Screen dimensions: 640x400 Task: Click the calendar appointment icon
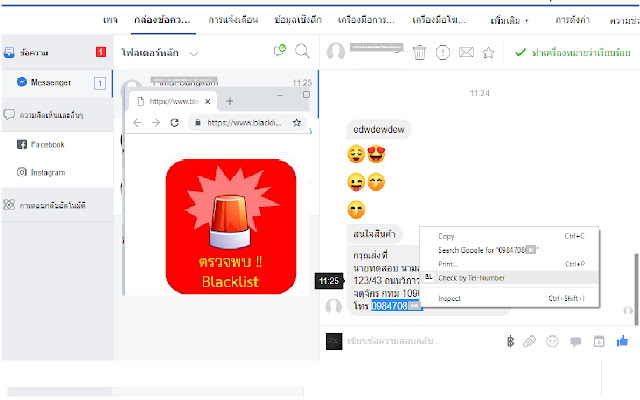[599, 341]
